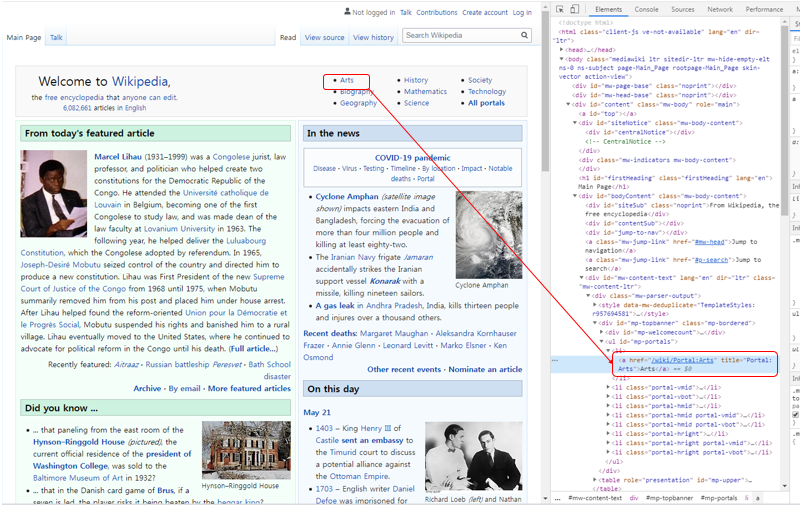Open the Marcel Lihau portrait thumbnail
The width and height of the screenshot is (800, 520).
[x=54, y=193]
